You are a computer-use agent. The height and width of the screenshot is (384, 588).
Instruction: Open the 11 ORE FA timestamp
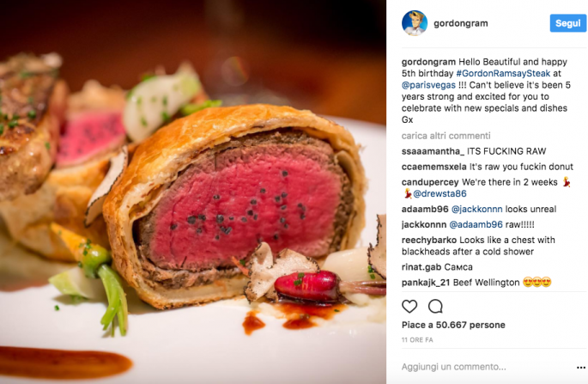(417, 340)
